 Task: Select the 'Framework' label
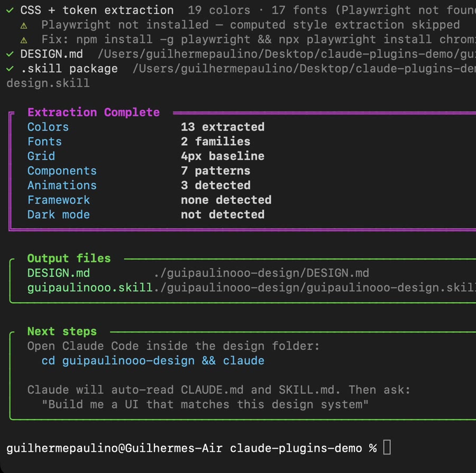click(x=59, y=200)
